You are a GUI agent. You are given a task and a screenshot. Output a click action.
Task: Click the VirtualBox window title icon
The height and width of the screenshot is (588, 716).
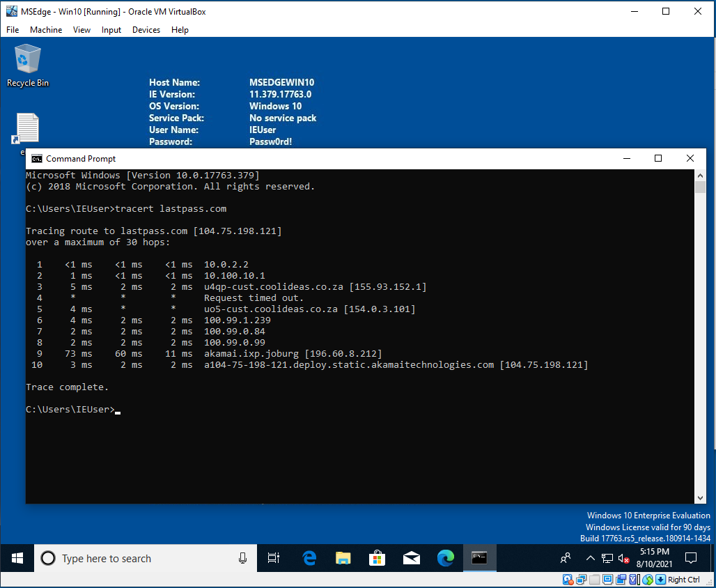tap(11, 11)
